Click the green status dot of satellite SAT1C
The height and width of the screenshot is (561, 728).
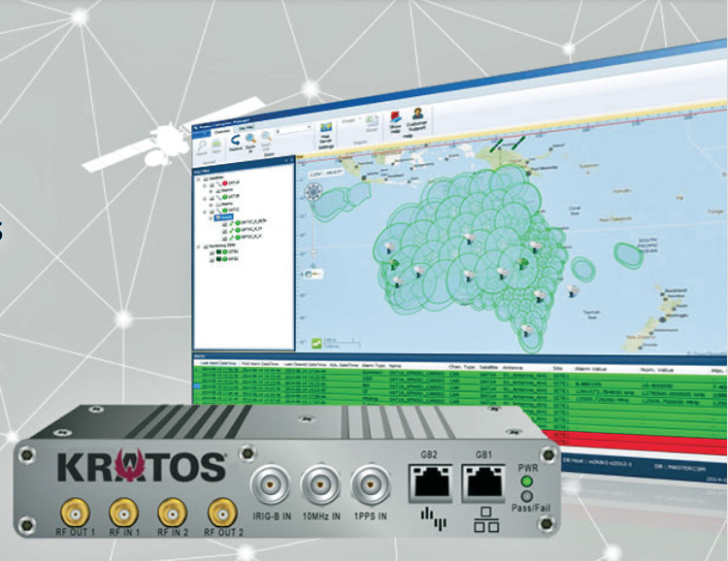click(x=225, y=211)
